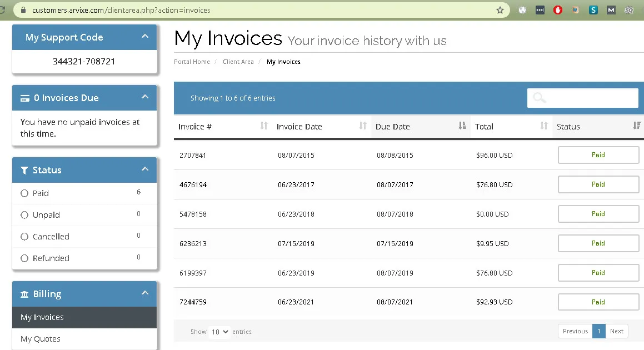Viewport: 644px width, 350px height.
Task: Sort table by Invoice # column arrows
Action: tap(264, 126)
